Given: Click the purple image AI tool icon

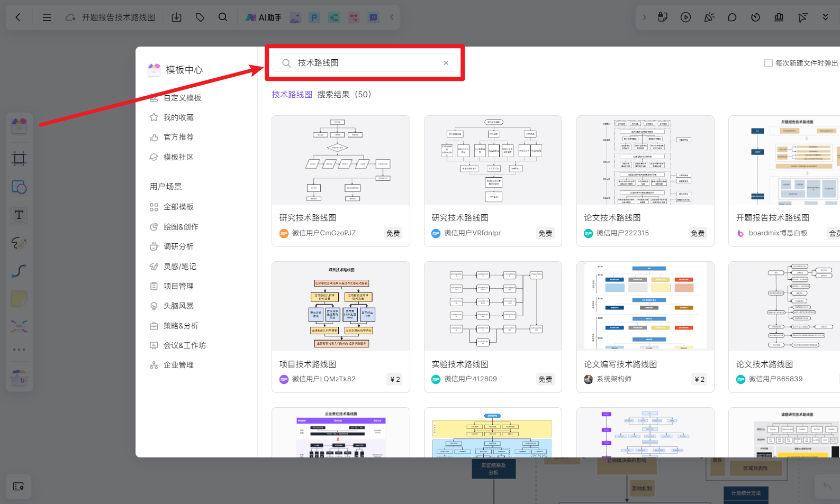Looking at the screenshot, I should [x=295, y=17].
